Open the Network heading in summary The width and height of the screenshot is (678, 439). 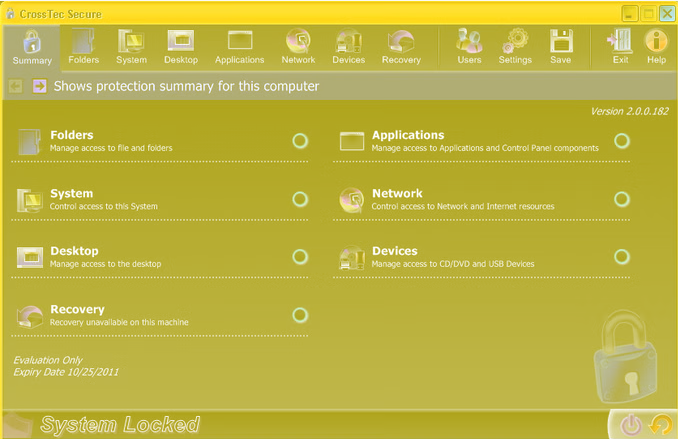tap(397, 193)
